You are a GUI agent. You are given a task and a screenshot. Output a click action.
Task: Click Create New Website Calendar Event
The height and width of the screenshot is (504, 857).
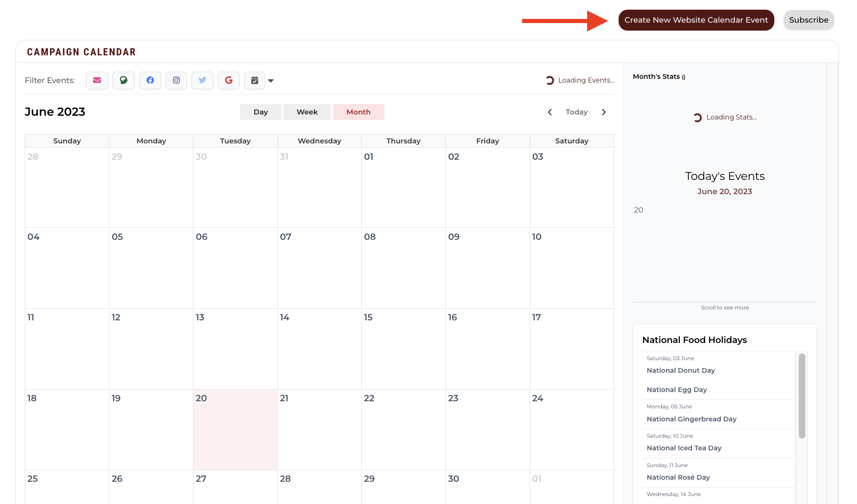[x=696, y=20]
